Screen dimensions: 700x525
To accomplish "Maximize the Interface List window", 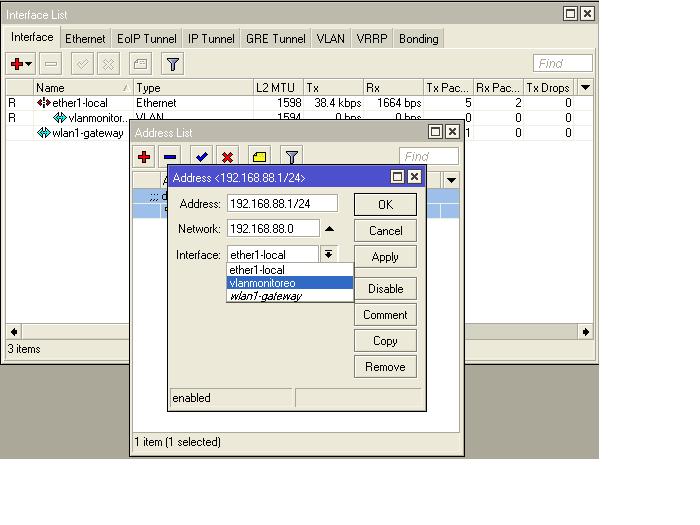I will (x=571, y=14).
